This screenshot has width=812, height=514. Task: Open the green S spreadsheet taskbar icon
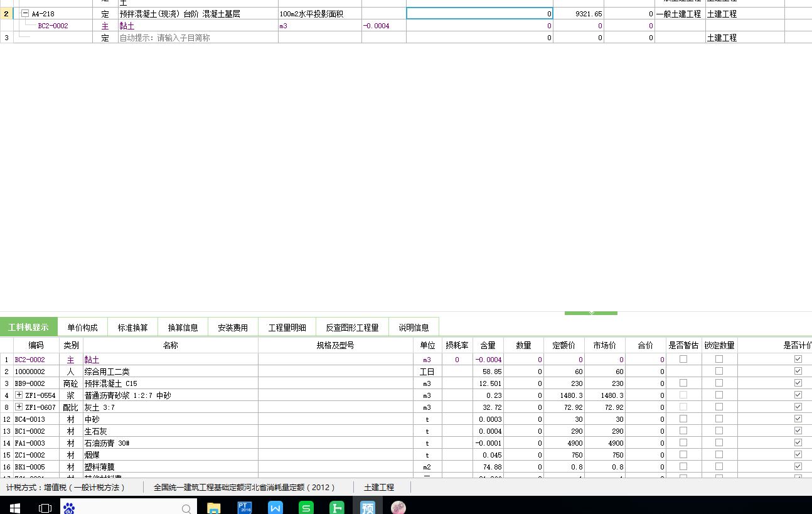click(306, 508)
